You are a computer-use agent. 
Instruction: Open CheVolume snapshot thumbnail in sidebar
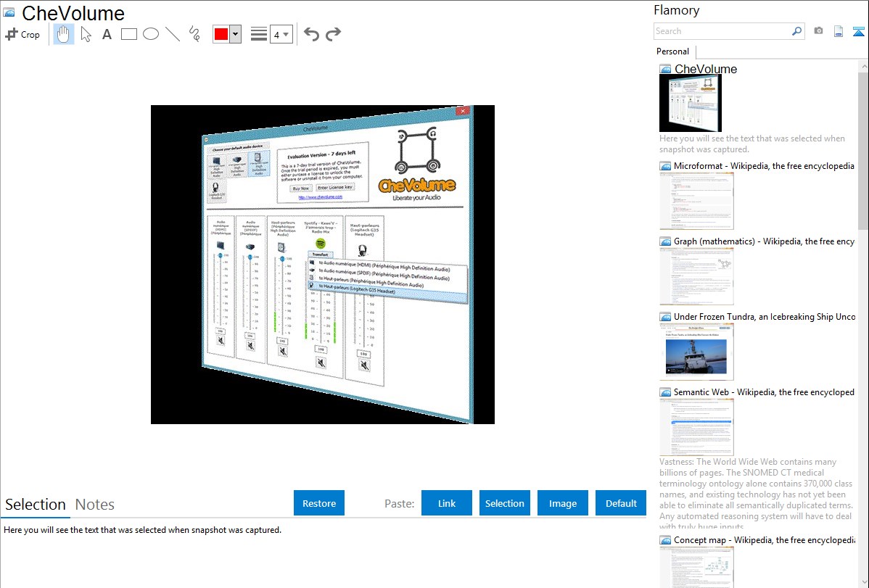click(691, 104)
